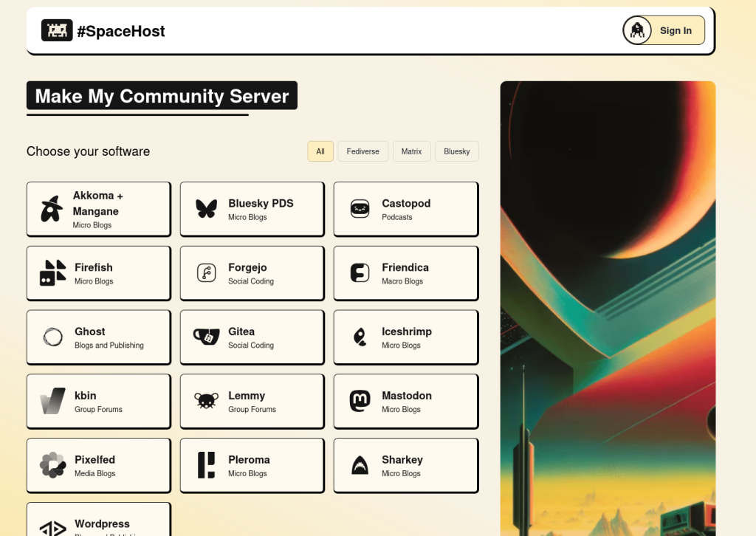Click the kbin slanted logo icon
The width and height of the screenshot is (756, 536).
(52, 401)
